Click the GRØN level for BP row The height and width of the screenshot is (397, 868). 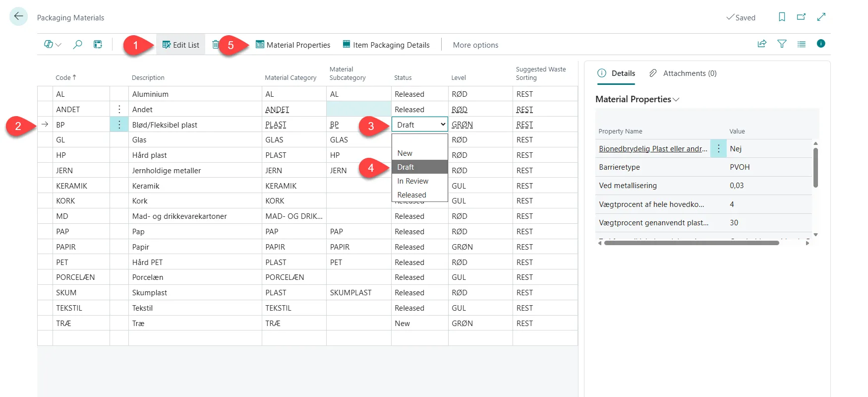pyautogui.click(x=462, y=125)
